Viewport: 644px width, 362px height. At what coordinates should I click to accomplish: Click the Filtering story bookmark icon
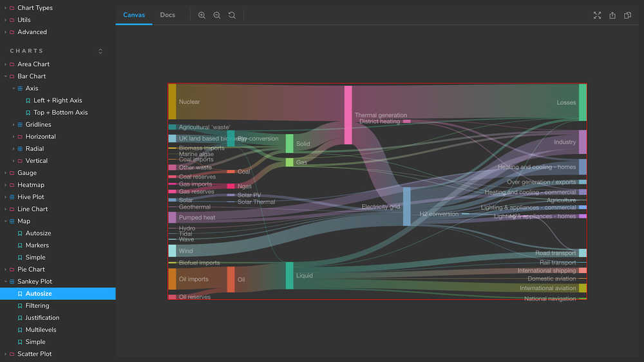[20, 306]
